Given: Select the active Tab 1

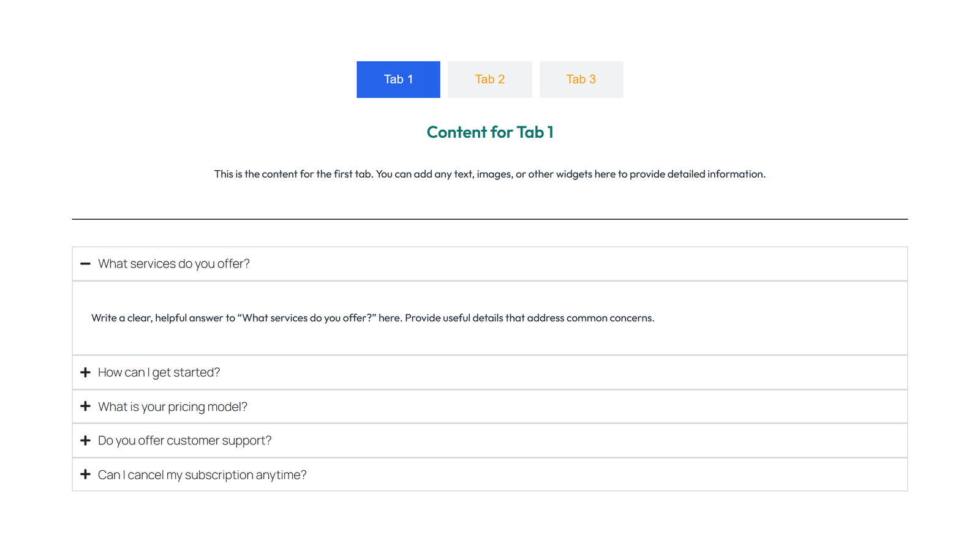Looking at the screenshot, I should (398, 79).
